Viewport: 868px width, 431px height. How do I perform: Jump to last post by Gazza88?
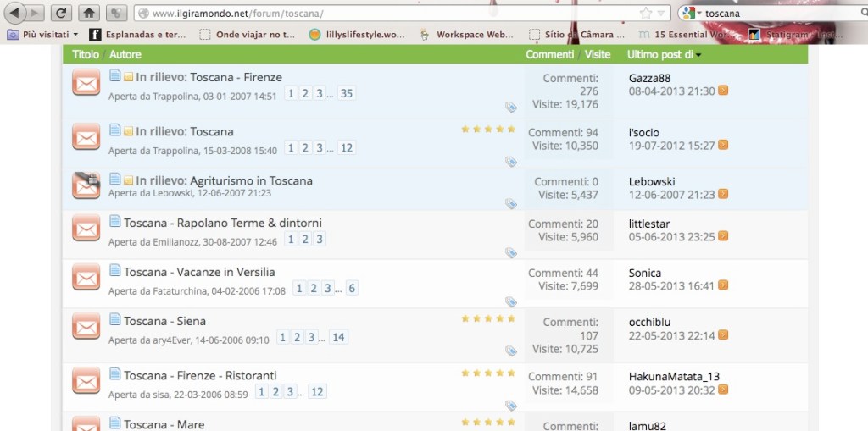point(723,91)
